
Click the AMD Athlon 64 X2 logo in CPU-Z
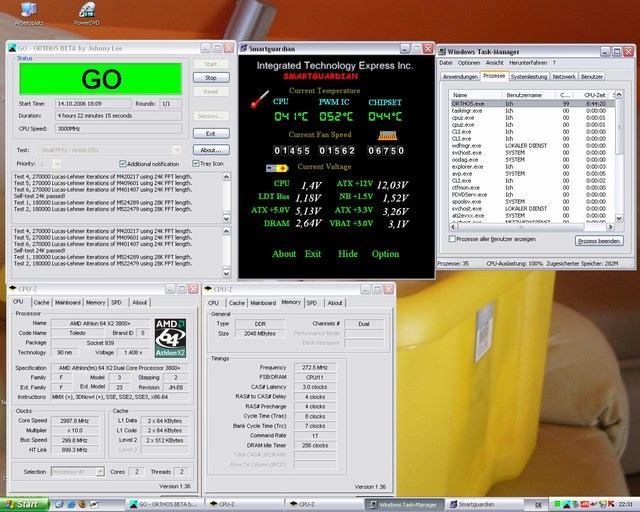[x=170, y=338]
